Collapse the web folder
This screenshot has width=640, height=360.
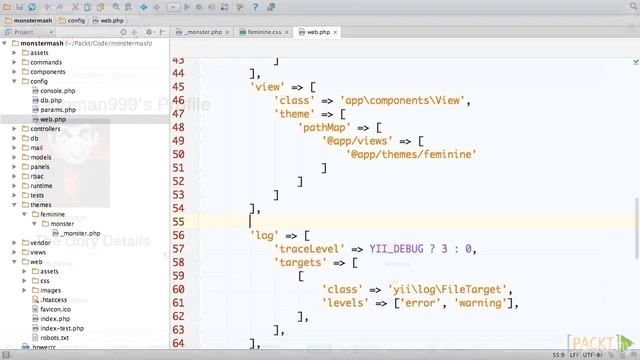coord(15,262)
